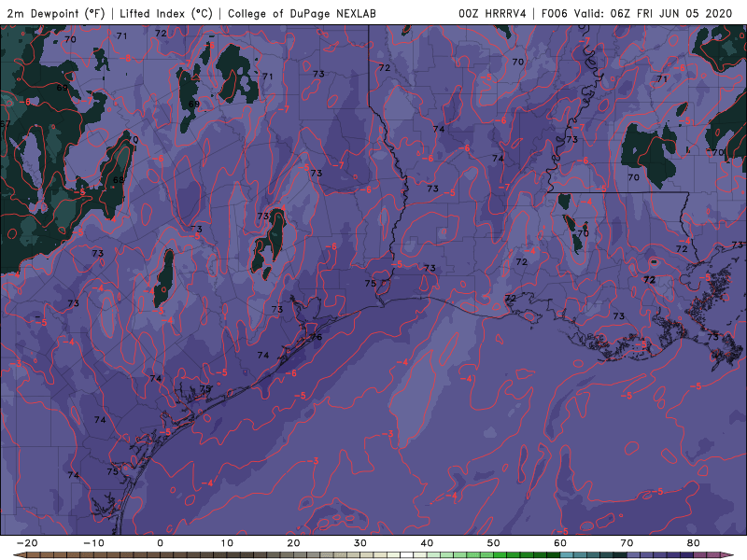Click the red '-8' lifted index contour label
The image size is (747, 560).
pyautogui.click(x=126, y=58)
